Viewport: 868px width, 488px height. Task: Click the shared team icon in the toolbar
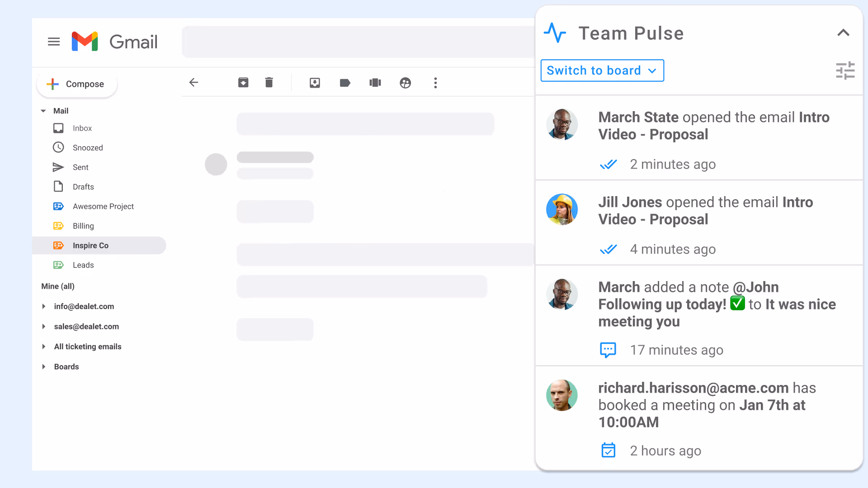click(x=405, y=83)
